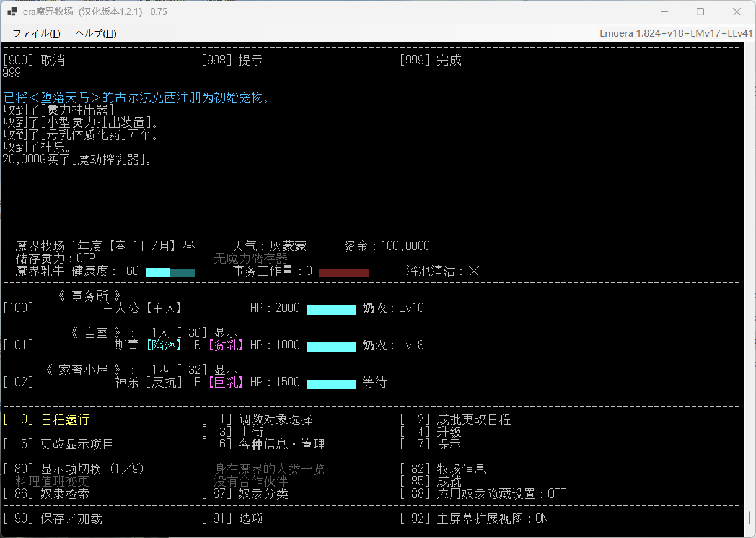This screenshot has width=756, height=538.
Task: Click greyed 无魔力储存器 text
Action: tap(251, 259)
